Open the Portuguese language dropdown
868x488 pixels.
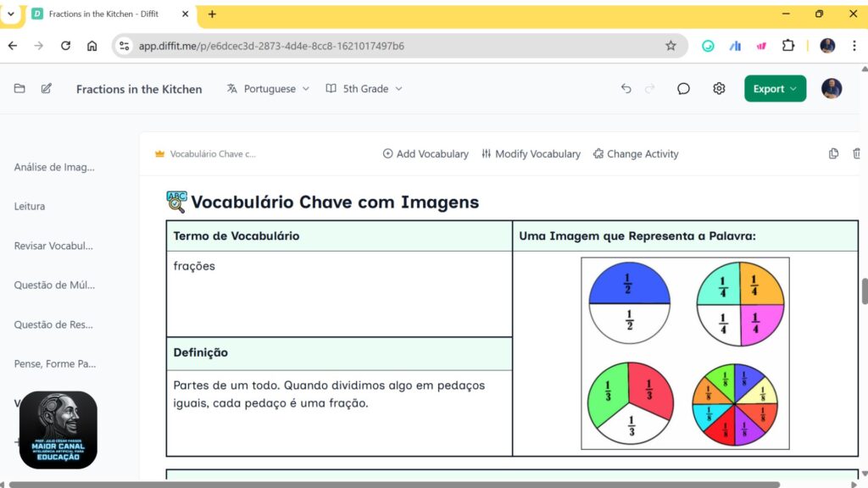point(267,88)
